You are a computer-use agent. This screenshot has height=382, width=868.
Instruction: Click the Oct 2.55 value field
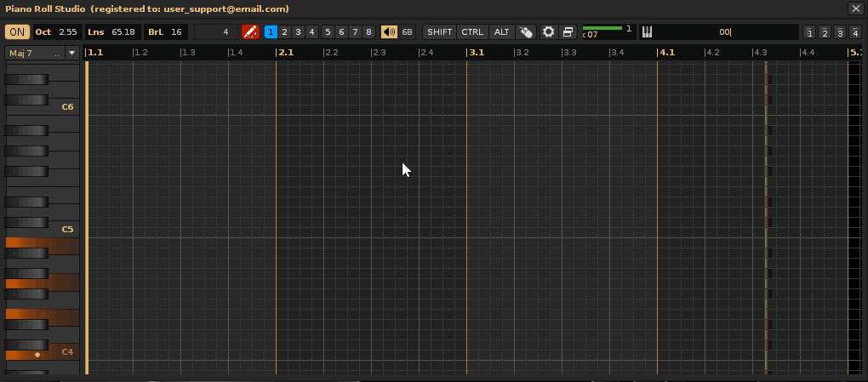[67, 32]
